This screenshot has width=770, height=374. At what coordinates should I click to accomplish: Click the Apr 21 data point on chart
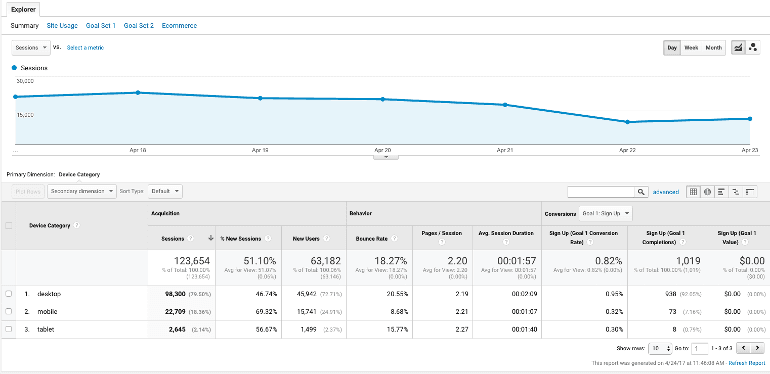click(505, 105)
